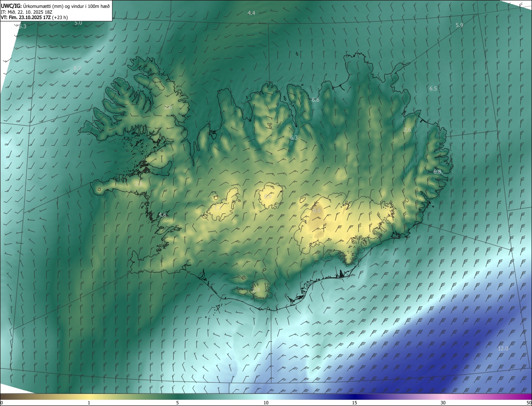
Task: Click the 0 tick label on the color scale
Action: [x=2, y=403]
